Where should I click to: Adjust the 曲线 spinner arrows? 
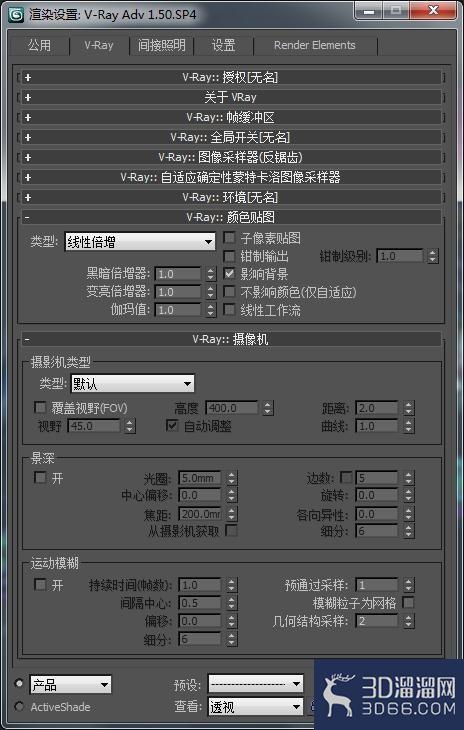[409, 426]
